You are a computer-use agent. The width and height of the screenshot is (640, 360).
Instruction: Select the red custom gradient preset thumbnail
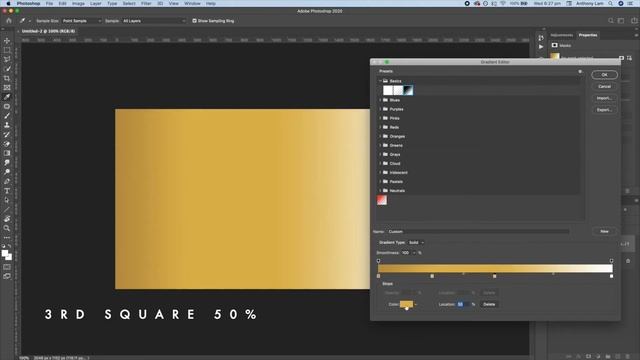(x=382, y=200)
